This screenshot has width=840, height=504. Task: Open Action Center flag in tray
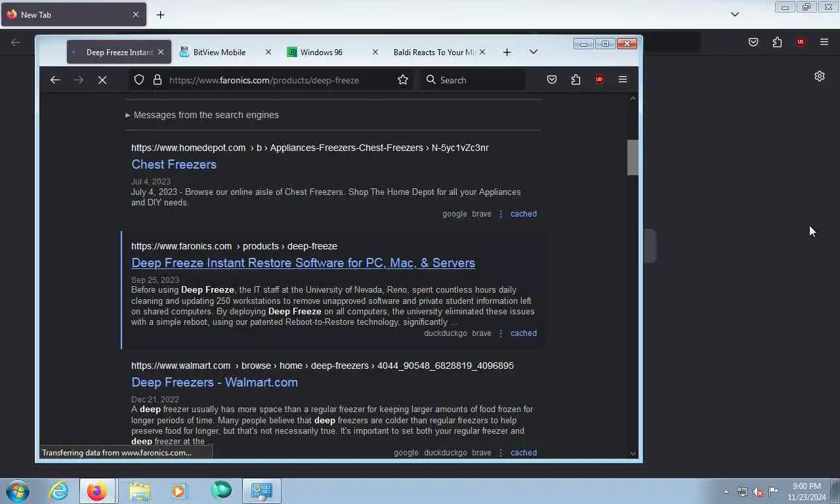[x=774, y=492]
